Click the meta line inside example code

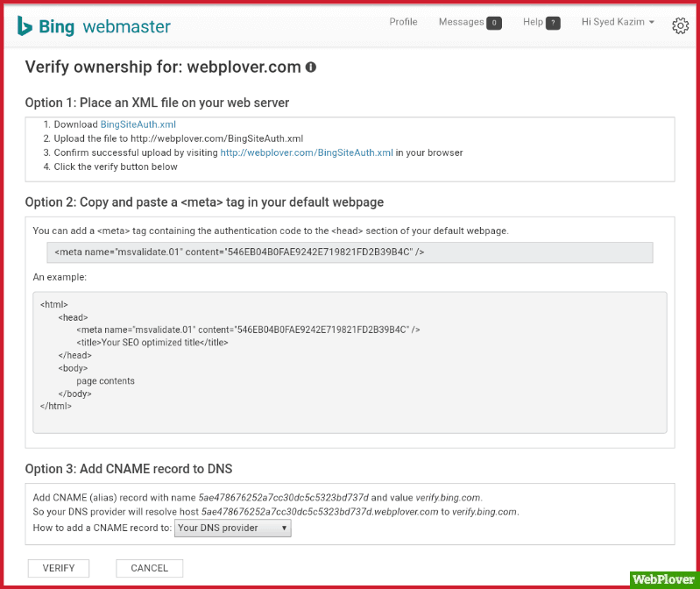coord(248,330)
